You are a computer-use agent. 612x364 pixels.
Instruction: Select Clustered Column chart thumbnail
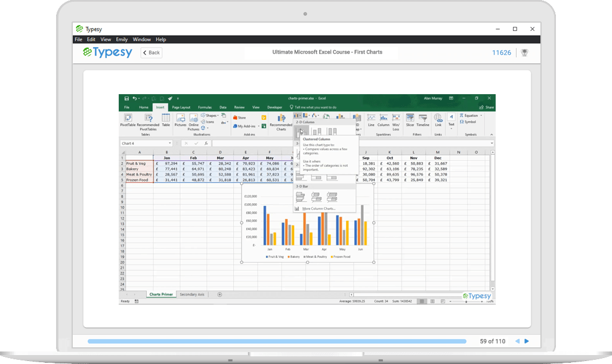point(301,132)
